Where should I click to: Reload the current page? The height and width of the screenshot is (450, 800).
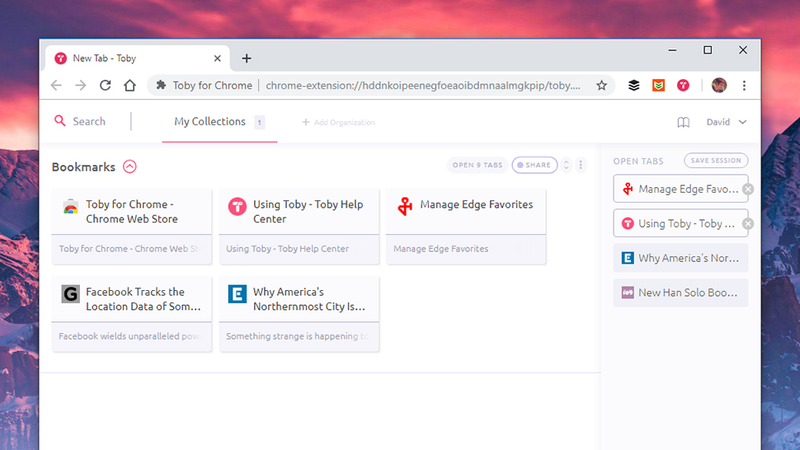pyautogui.click(x=105, y=85)
